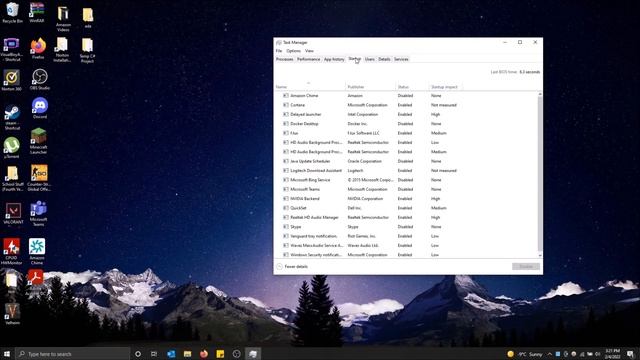Switch to the Processes tab
The image size is (640, 360).
click(284, 60)
